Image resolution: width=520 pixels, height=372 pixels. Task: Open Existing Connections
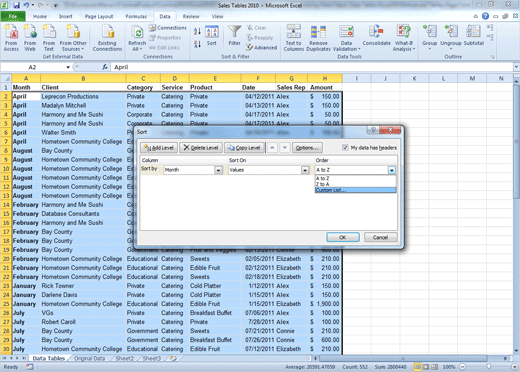pyautogui.click(x=107, y=38)
